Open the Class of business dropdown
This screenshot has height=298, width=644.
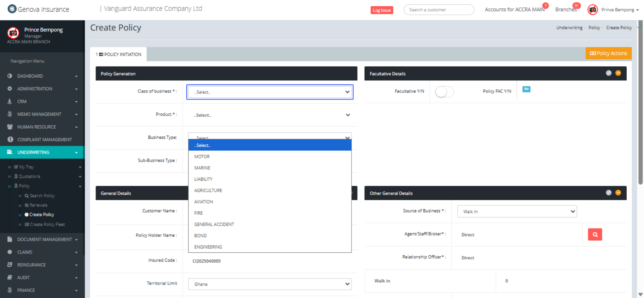pos(270,92)
